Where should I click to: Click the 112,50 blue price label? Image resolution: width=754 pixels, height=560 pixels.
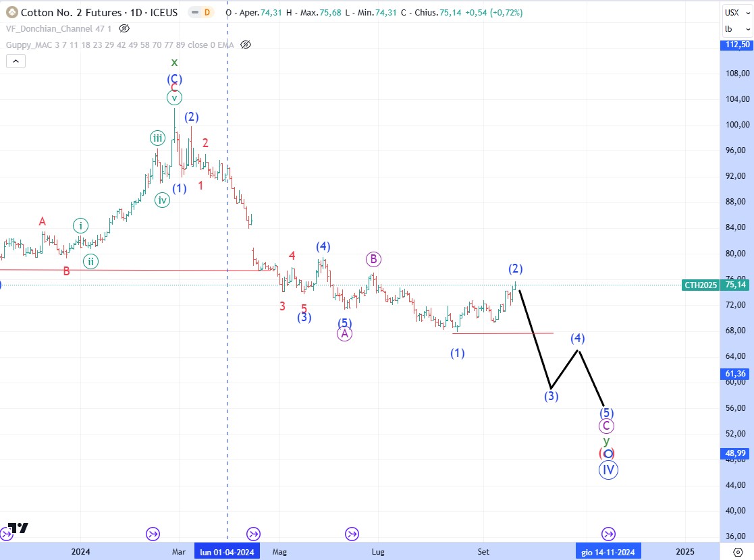[737, 45]
